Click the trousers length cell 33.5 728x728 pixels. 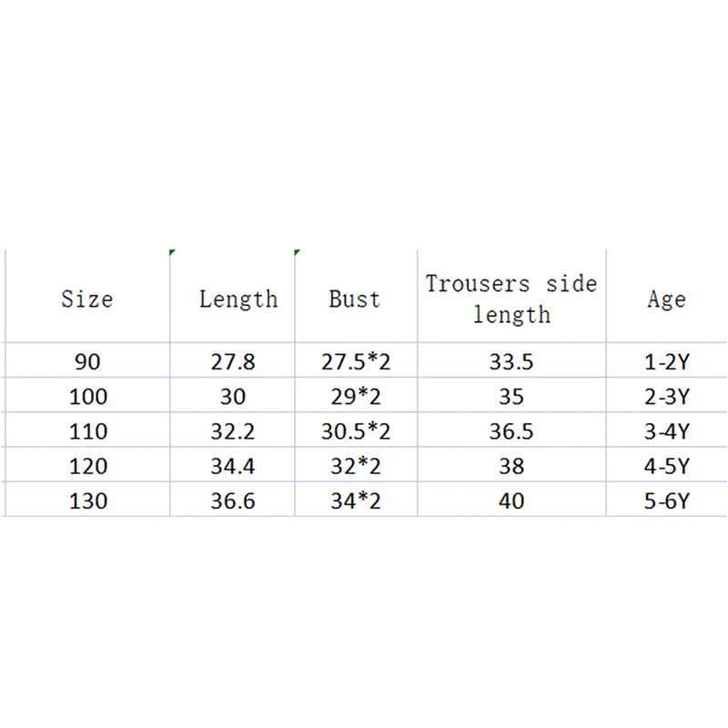point(511,361)
